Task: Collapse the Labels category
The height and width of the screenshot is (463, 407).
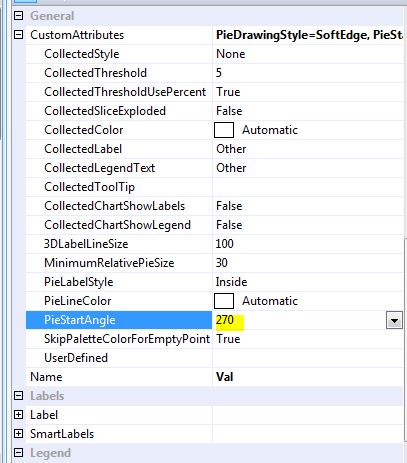Action: click(19, 396)
